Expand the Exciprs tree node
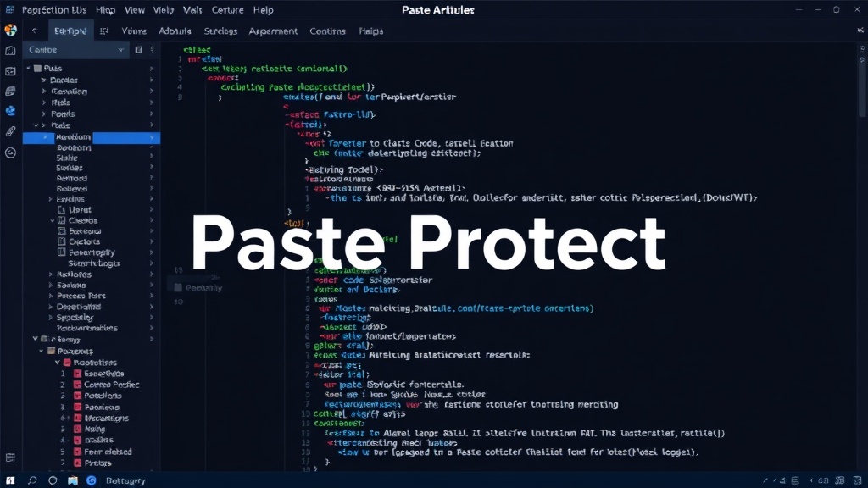This screenshot has width=868, height=488. coord(50,199)
